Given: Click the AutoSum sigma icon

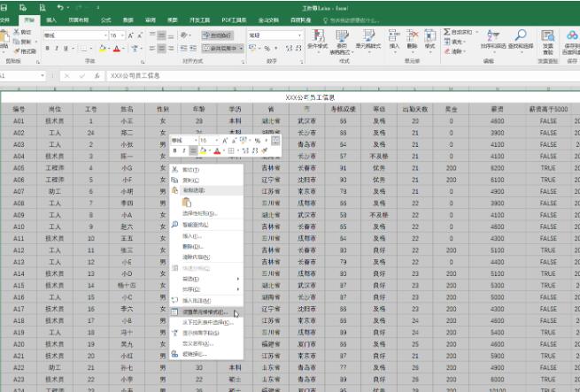Looking at the screenshot, I should 447,32.
